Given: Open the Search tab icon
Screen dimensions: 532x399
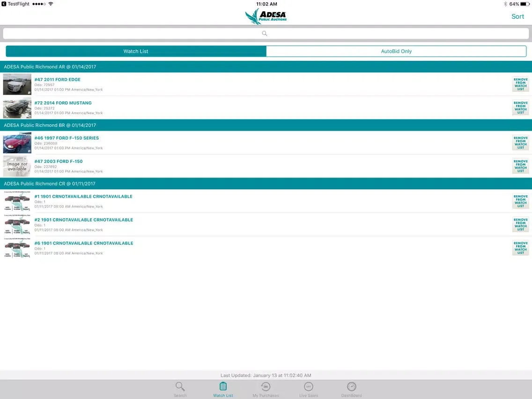Looking at the screenshot, I should tap(180, 386).
